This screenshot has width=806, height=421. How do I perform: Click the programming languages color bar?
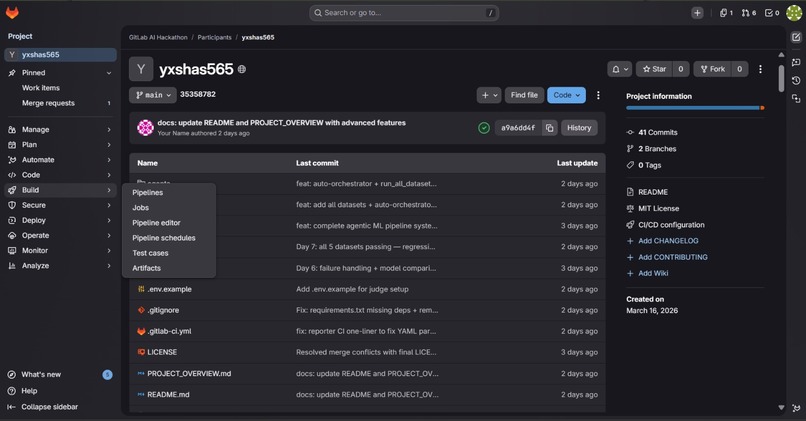point(695,108)
